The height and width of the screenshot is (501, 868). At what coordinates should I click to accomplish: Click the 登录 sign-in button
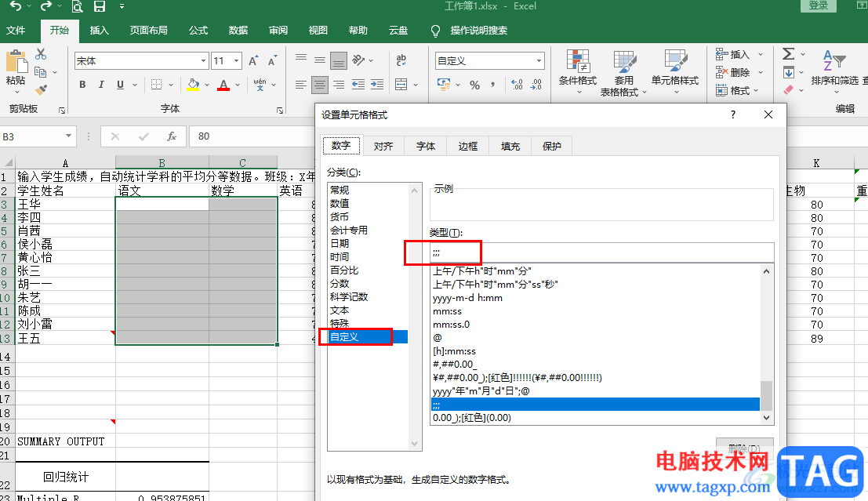coord(818,5)
